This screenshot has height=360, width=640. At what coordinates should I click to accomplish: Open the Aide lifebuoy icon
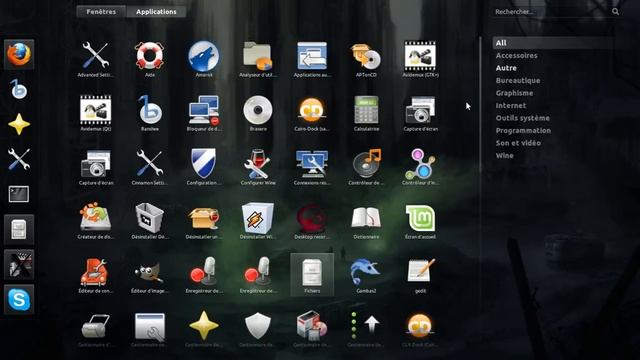point(149,59)
